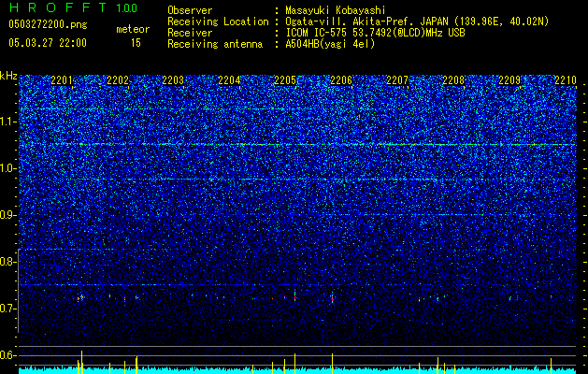The height and width of the screenshot is (374, 588).
Task: Click the 0.9 kHz axis tick label
Action: click(8, 215)
